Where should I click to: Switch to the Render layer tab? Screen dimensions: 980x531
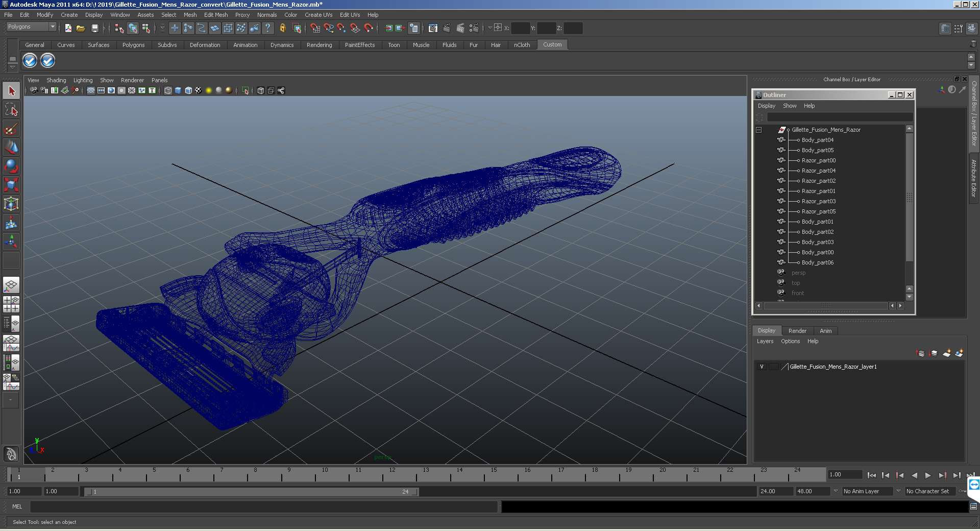[x=797, y=331]
